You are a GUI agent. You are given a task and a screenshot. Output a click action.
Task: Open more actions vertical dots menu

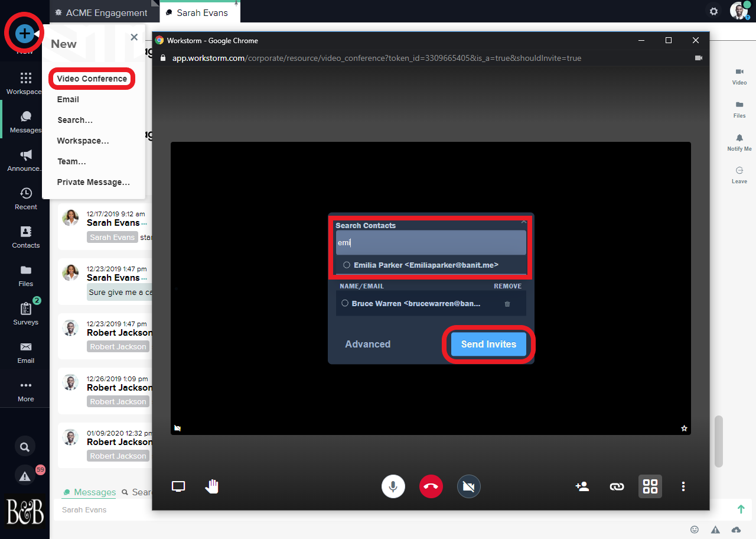pos(683,486)
